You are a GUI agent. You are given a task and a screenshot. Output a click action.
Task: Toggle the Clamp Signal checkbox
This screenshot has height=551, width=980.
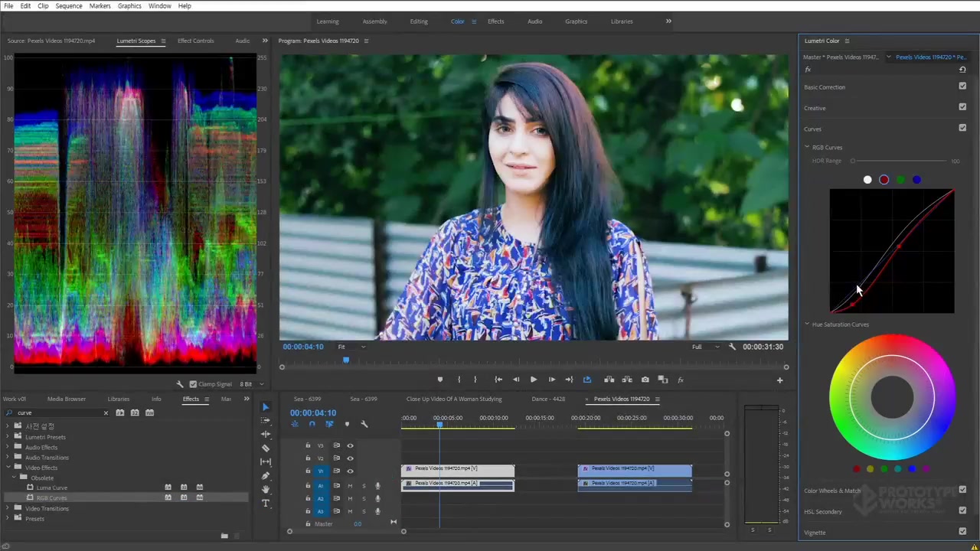coord(193,384)
